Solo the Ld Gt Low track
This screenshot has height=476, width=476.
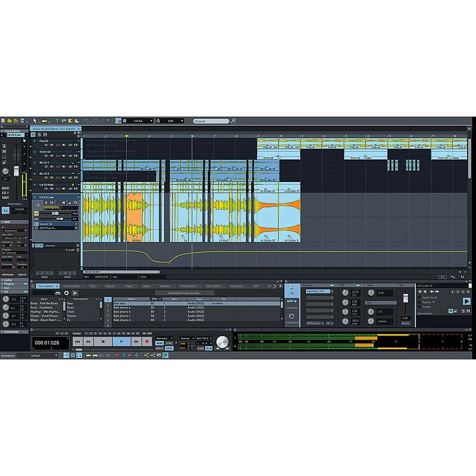pyautogui.click(x=46, y=202)
